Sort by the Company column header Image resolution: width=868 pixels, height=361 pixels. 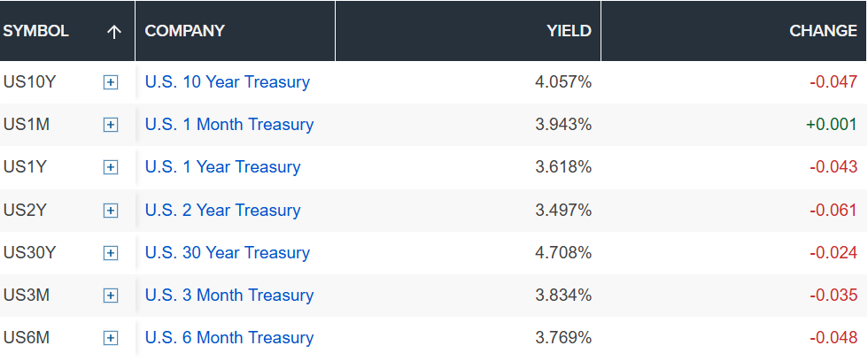(x=185, y=31)
